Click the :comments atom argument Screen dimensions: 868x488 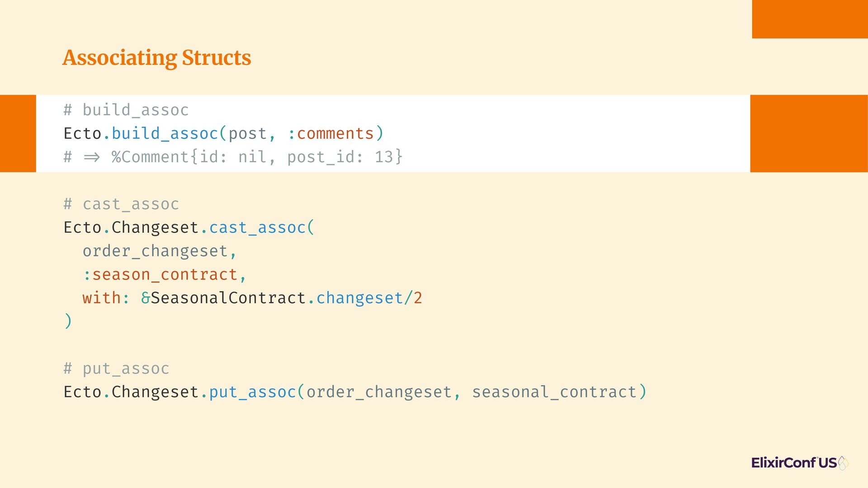click(331, 134)
